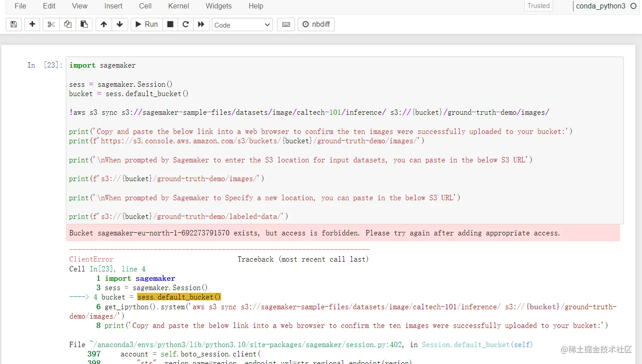Open the cell type Code dropdown
Screen dimensions: 642x364
pos(242,25)
